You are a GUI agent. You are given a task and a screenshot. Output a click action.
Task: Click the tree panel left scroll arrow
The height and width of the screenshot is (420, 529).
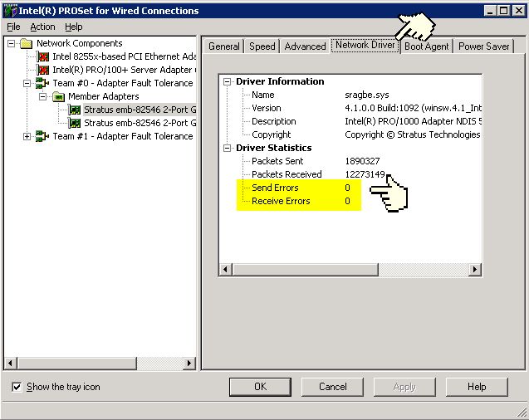[10, 363]
